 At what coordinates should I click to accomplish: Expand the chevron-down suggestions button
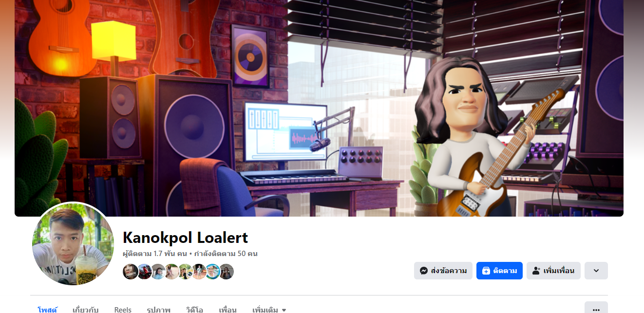point(596,271)
